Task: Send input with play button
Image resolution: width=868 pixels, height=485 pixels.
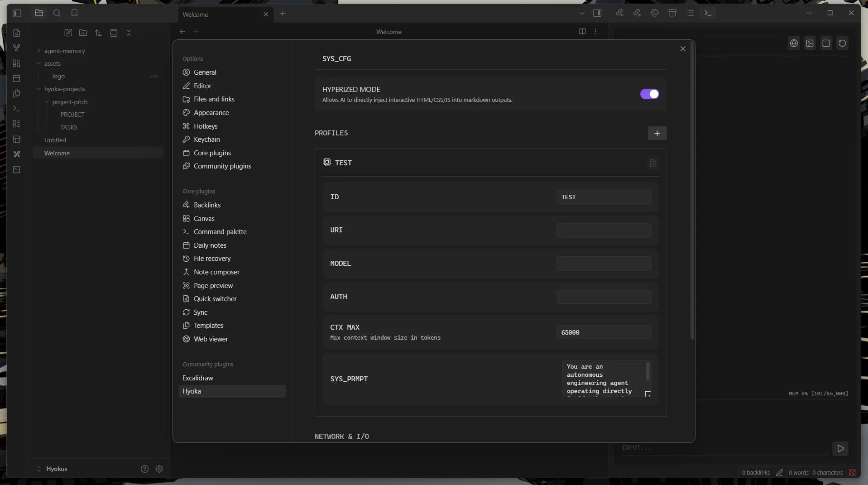Action: [840, 449]
